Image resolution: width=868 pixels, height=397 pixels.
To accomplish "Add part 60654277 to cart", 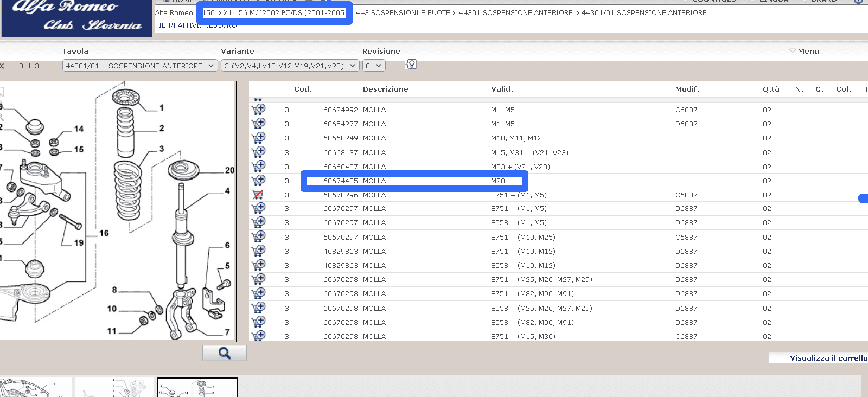I will (259, 124).
